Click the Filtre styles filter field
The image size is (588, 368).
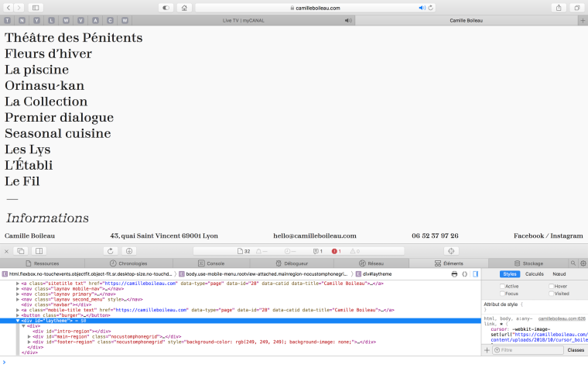(x=526, y=350)
